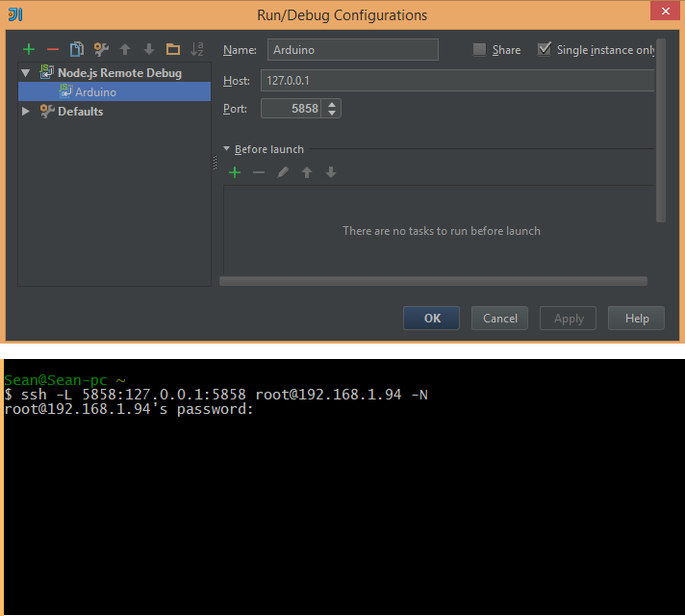Click the vertical scrollbar in settings pane
685x616 pixels.
pyautogui.click(x=661, y=130)
